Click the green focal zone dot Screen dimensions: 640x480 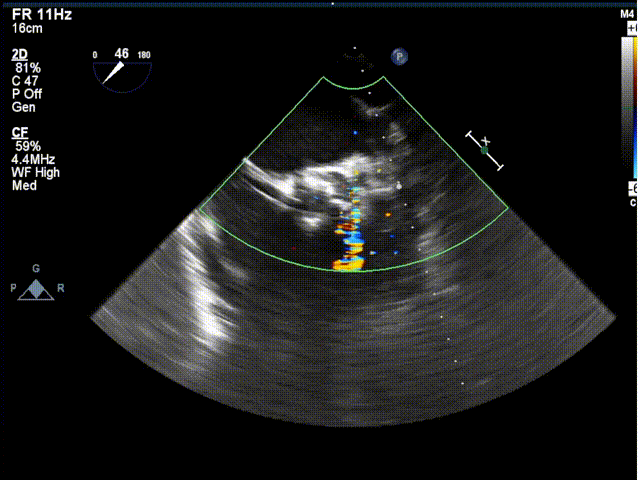click(485, 151)
